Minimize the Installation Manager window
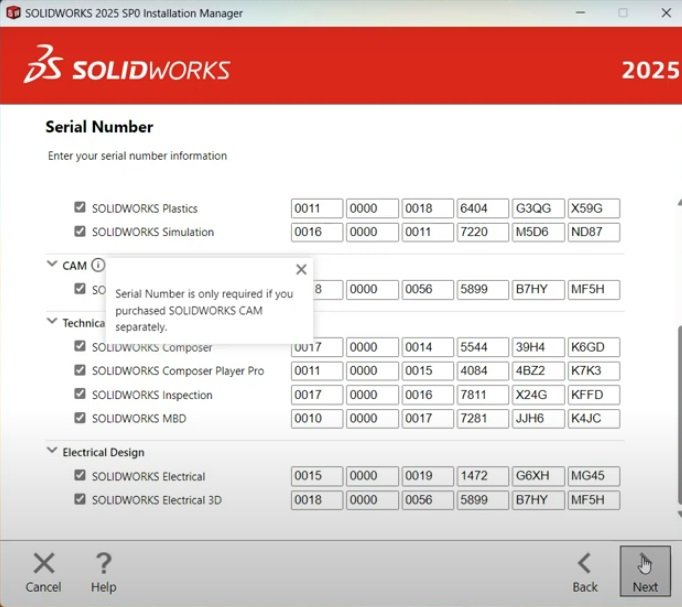The height and width of the screenshot is (607, 682). click(x=580, y=13)
